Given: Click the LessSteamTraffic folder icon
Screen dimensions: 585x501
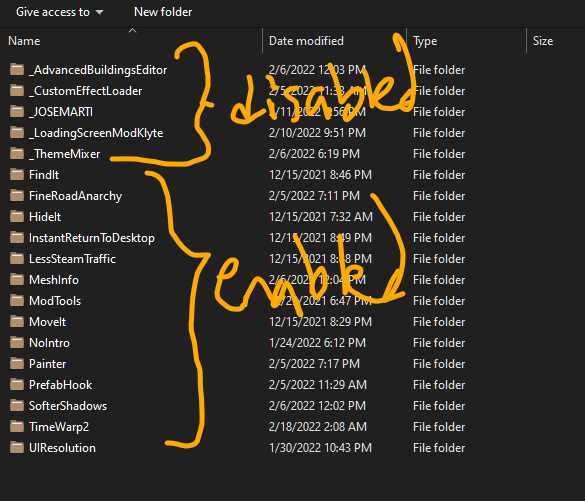Looking at the screenshot, I should tap(17, 259).
